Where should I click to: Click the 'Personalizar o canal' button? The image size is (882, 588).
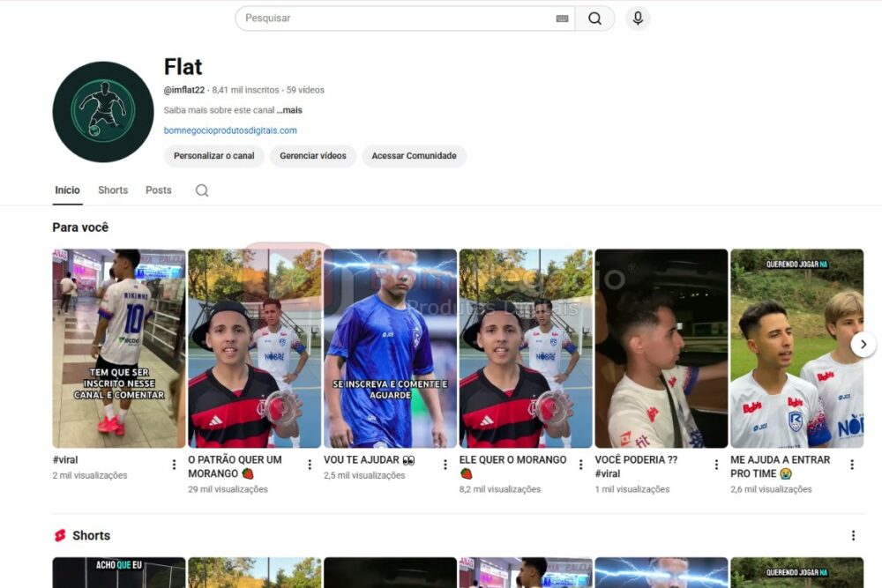click(x=213, y=155)
